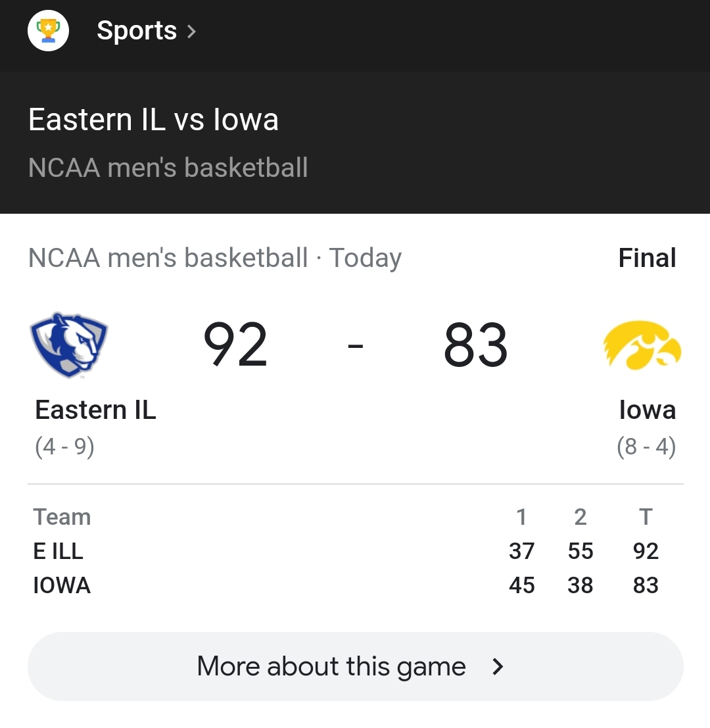This screenshot has width=710, height=728.
Task: Tap the Team column header
Action: point(62,517)
